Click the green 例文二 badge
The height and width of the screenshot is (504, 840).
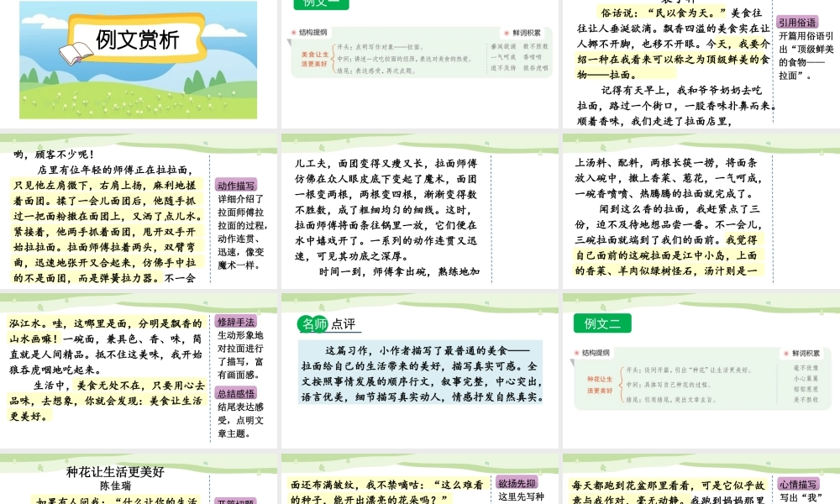point(602,323)
